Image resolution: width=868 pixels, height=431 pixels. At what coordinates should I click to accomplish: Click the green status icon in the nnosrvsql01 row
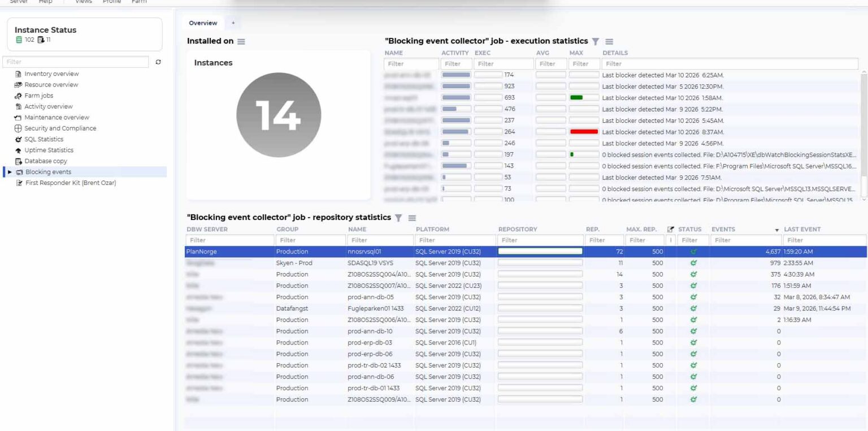click(693, 251)
